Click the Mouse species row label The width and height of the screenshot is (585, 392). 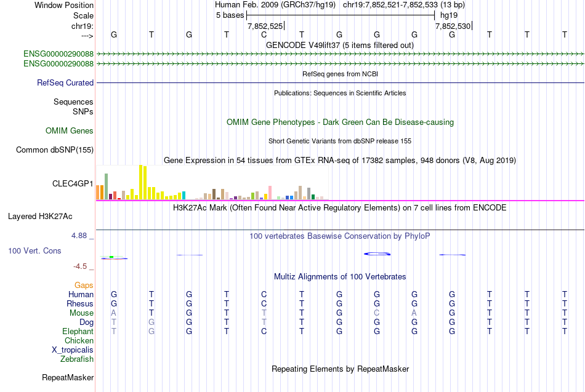[x=81, y=313]
